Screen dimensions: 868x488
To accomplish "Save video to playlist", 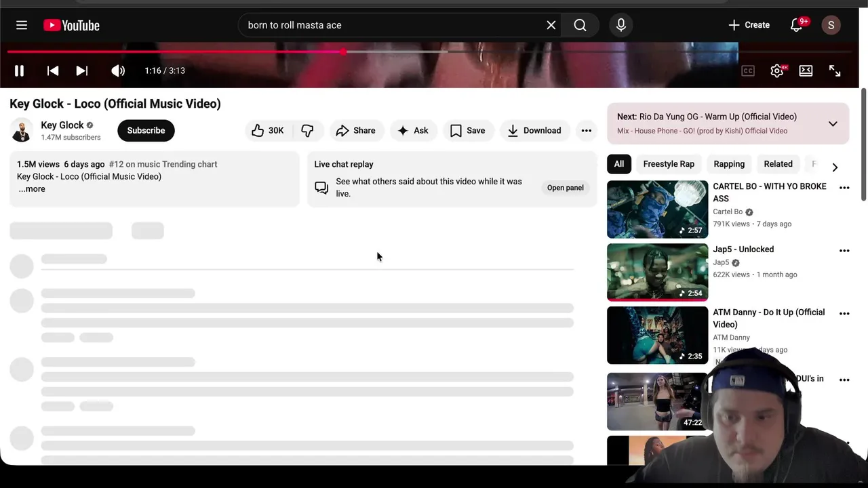I will (468, 130).
